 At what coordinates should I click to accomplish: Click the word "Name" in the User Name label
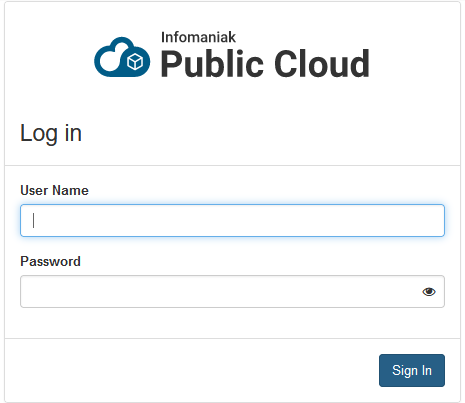click(70, 190)
